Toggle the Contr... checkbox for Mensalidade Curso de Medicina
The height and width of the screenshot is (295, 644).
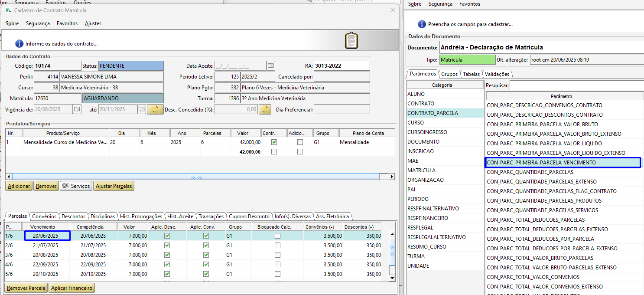[x=274, y=142]
